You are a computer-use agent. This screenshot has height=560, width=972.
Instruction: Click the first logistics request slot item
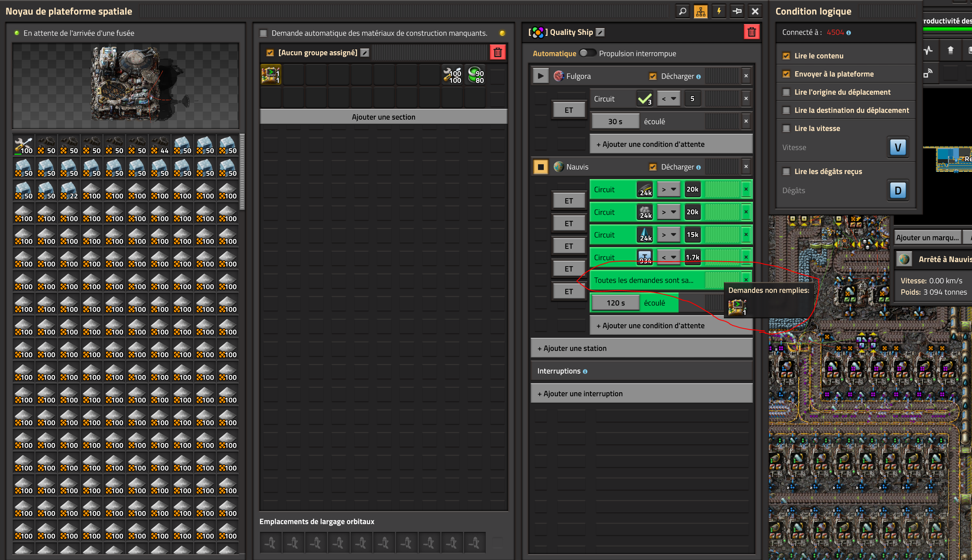point(271,75)
